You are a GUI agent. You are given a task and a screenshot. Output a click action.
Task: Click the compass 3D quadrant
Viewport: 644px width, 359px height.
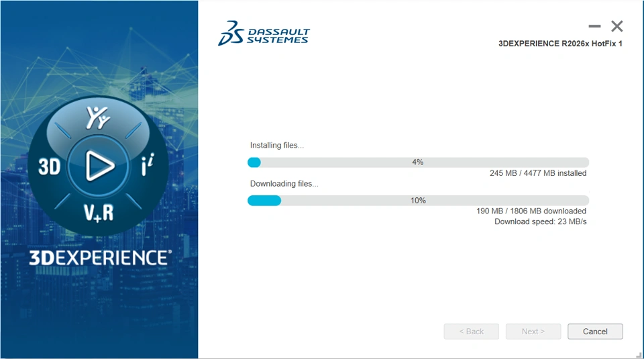49,167
